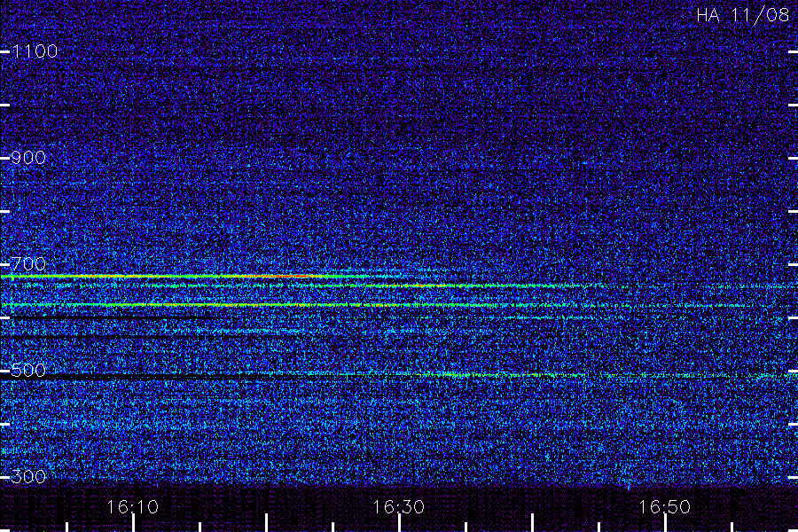Viewport: 798px width, 532px height.
Task: Click the time tick mark below 16:10
Action: point(133,523)
